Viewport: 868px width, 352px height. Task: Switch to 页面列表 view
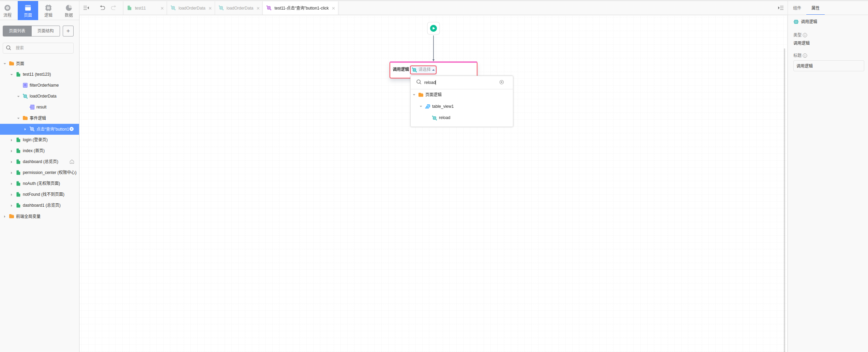[17, 31]
